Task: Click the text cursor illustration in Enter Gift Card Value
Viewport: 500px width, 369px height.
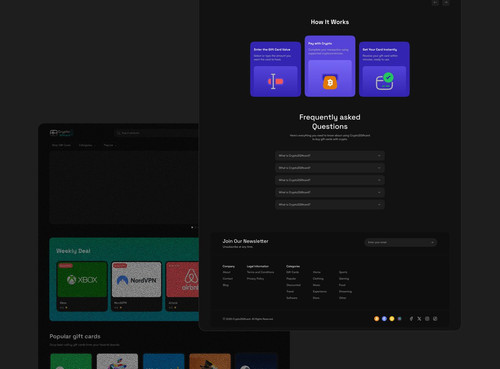Action: tap(275, 81)
